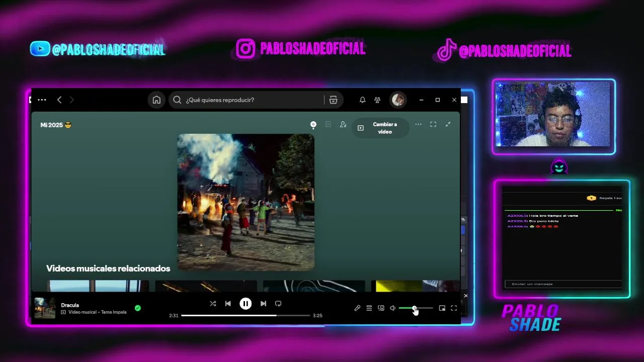Click the YouTube logo in overlay
Screen dimensions: 644x362
(40, 49)
